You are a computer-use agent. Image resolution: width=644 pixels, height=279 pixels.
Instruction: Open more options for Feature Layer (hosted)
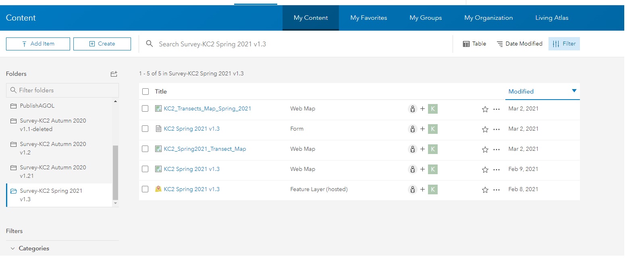tap(497, 190)
